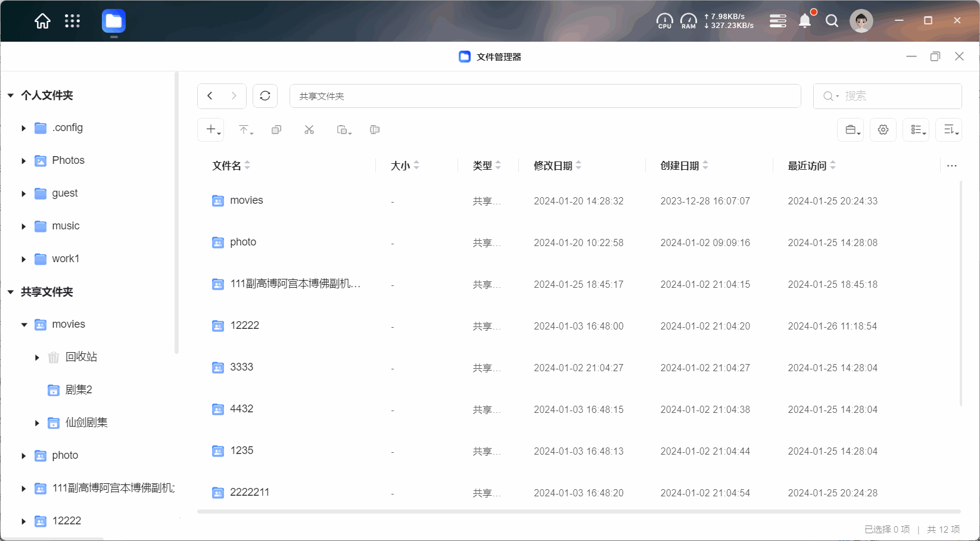Open the user avatar menu
This screenshot has height=541, width=980.
(x=861, y=21)
